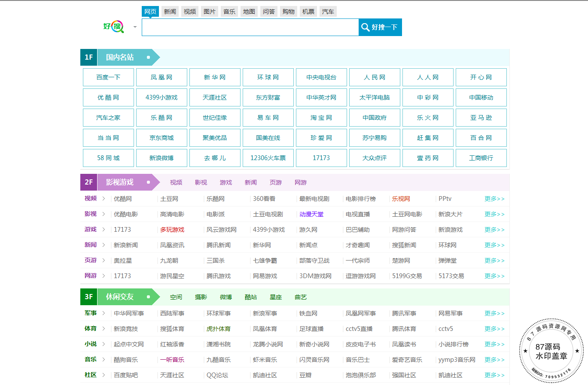Click the 3F floor marker icon
The height and width of the screenshot is (385, 588).
pyautogui.click(x=89, y=297)
